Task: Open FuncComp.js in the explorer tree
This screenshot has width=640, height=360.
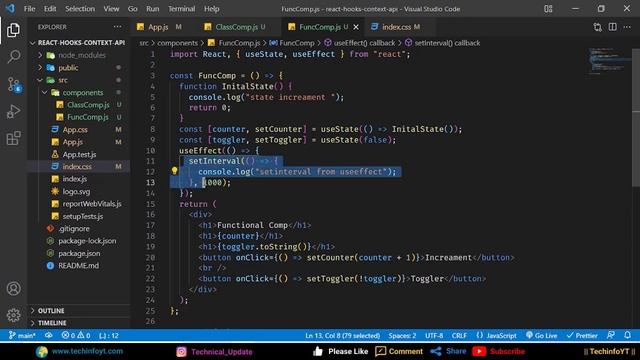Action: (x=88, y=117)
